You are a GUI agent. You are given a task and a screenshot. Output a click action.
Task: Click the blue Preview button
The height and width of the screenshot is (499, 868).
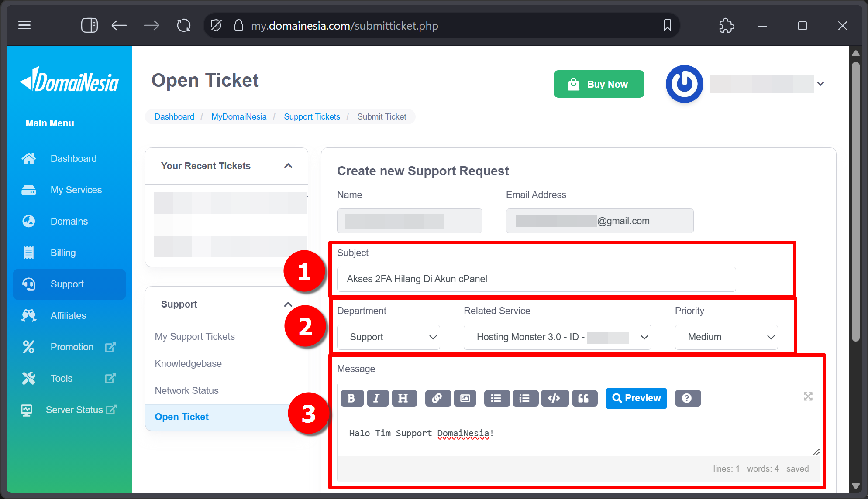(x=636, y=398)
